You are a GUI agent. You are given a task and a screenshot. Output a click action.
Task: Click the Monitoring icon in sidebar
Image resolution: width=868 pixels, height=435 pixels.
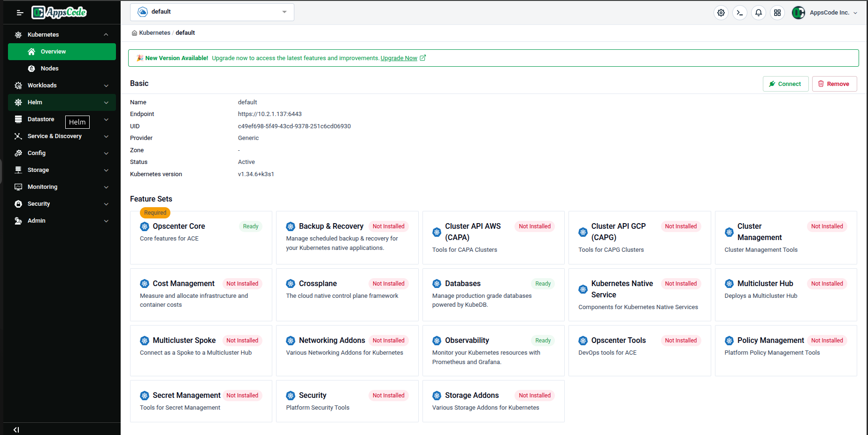point(18,187)
